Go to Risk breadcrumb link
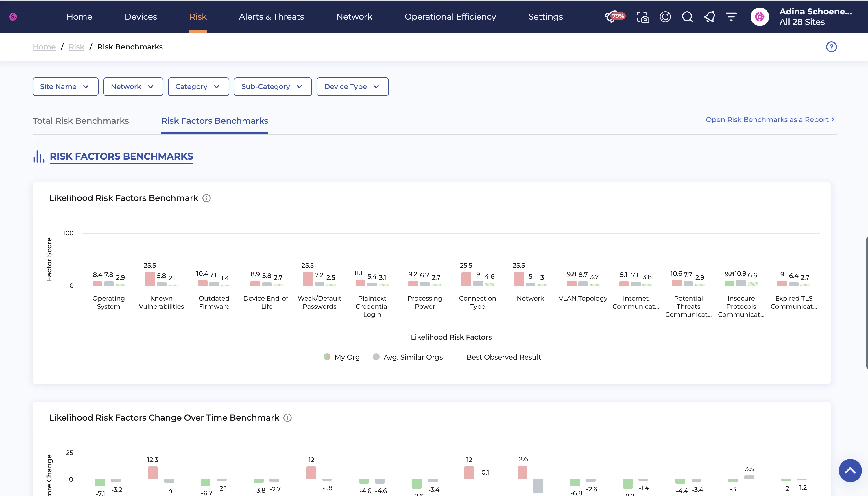The image size is (868, 496). click(x=76, y=47)
